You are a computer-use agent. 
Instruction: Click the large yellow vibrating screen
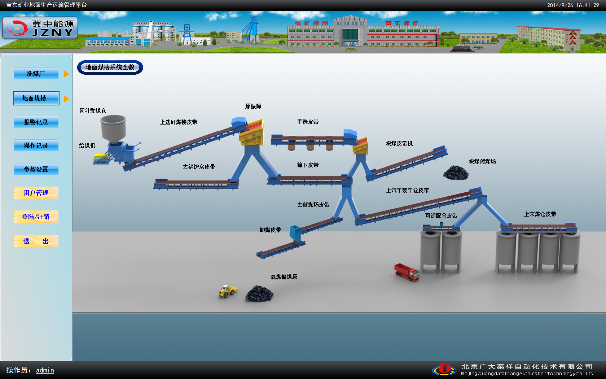[252, 132]
